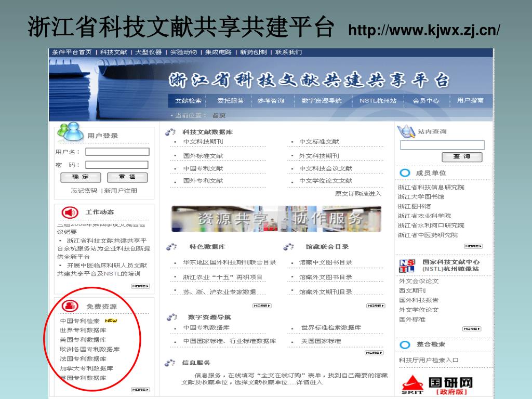The width and height of the screenshot is (532, 399).
Task: Open 中文学位论文文献 link
Action: (326, 180)
